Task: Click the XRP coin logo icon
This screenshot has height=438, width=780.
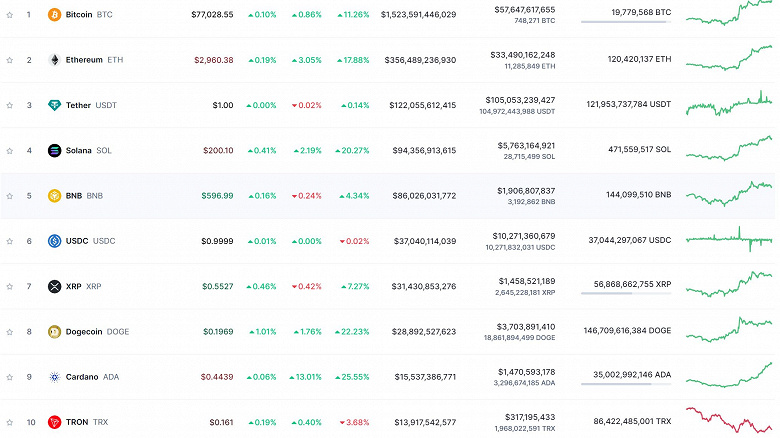Action: [x=54, y=287]
